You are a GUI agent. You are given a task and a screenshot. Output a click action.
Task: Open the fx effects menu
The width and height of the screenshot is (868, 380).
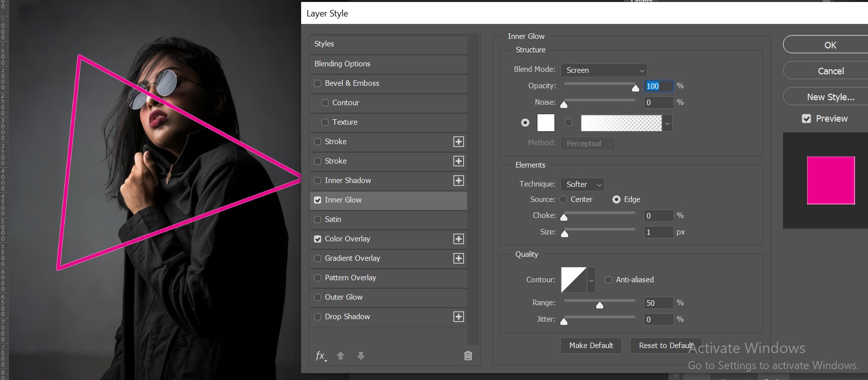point(321,356)
